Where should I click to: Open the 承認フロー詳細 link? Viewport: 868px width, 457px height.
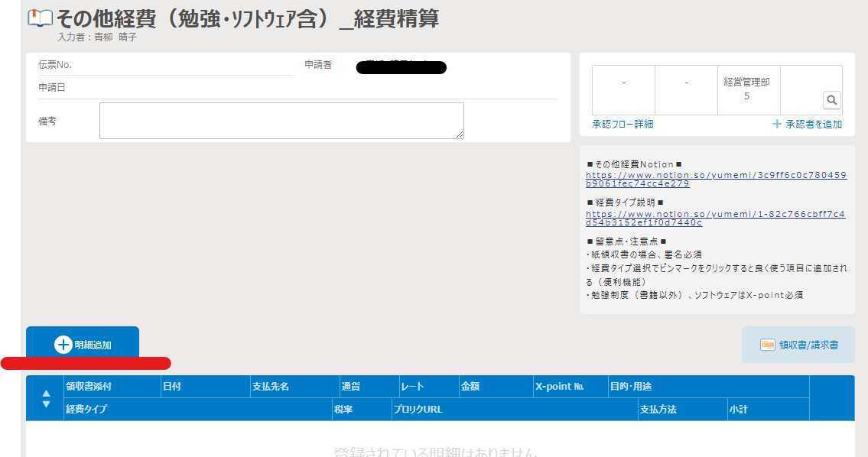tap(623, 124)
